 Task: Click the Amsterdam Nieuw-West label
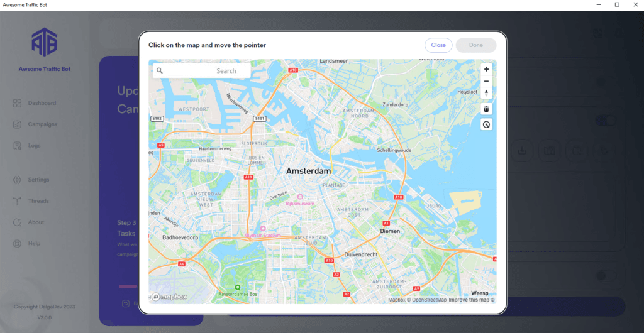pos(206,199)
